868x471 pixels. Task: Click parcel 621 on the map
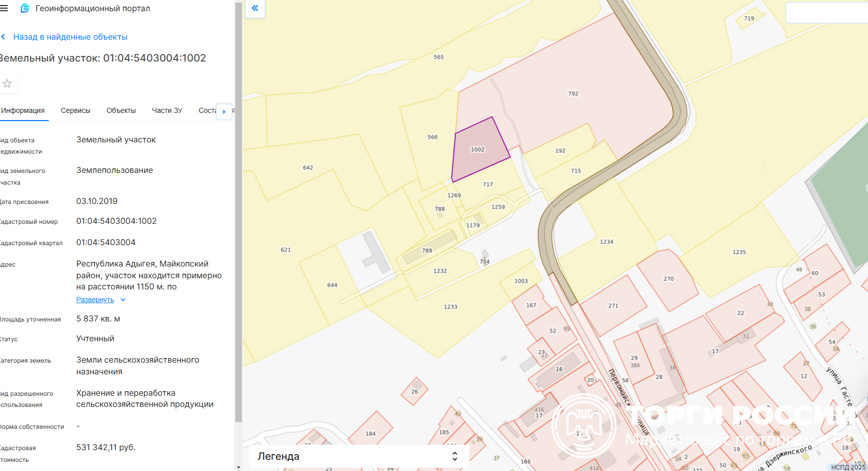pyautogui.click(x=286, y=250)
